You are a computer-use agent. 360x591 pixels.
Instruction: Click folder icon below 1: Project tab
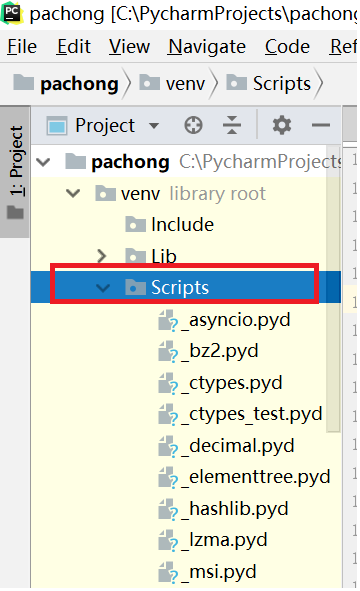click(x=15, y=212)
